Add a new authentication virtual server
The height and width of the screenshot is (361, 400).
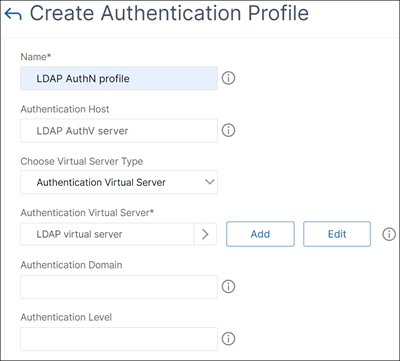pyautogui.click(x=260, y=234)
